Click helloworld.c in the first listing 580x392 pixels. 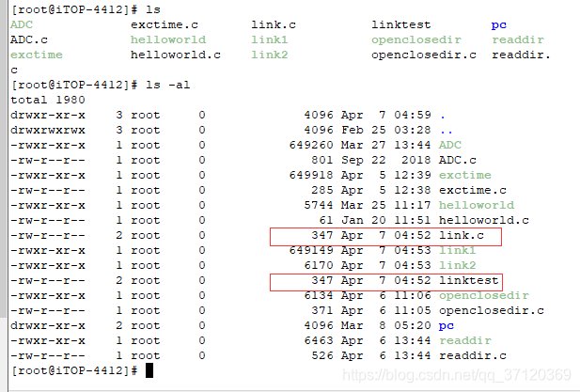click(x=176, y=55)
